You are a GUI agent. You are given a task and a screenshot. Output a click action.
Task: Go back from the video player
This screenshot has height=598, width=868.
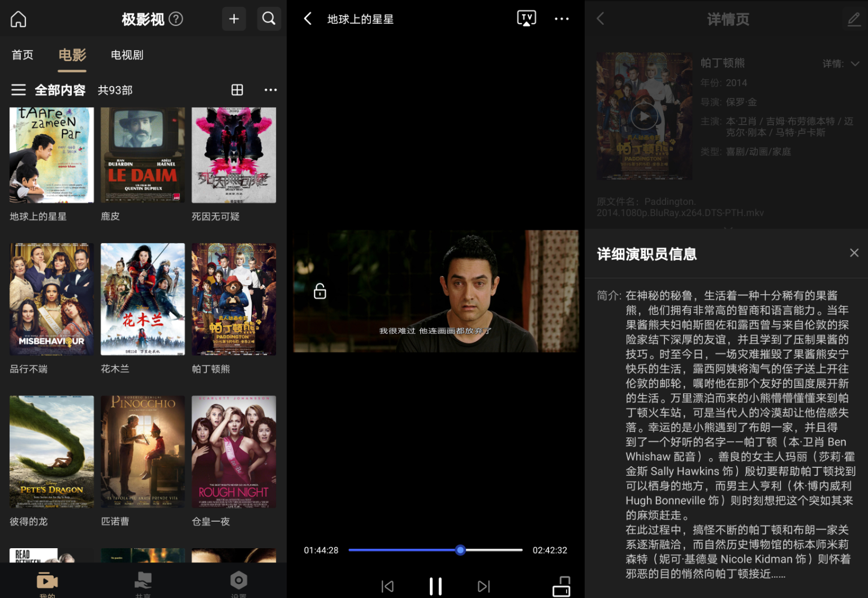(308, 19)
